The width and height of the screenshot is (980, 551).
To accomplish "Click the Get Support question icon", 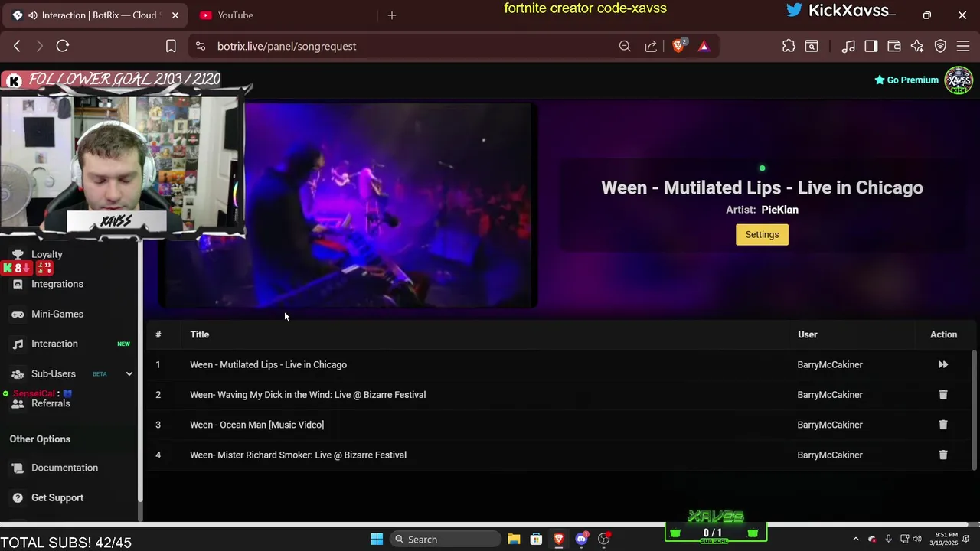I will click(18, 497).
